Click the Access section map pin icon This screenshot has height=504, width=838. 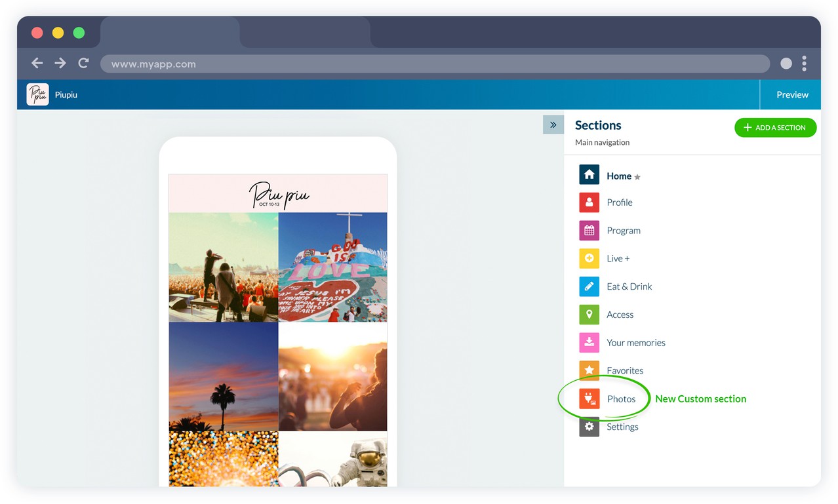589,315
